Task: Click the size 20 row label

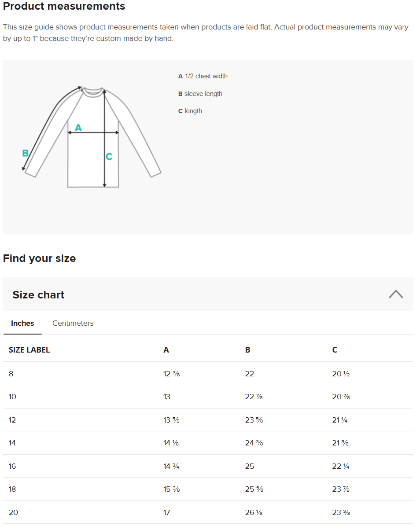Action: [x=13, y=512]
